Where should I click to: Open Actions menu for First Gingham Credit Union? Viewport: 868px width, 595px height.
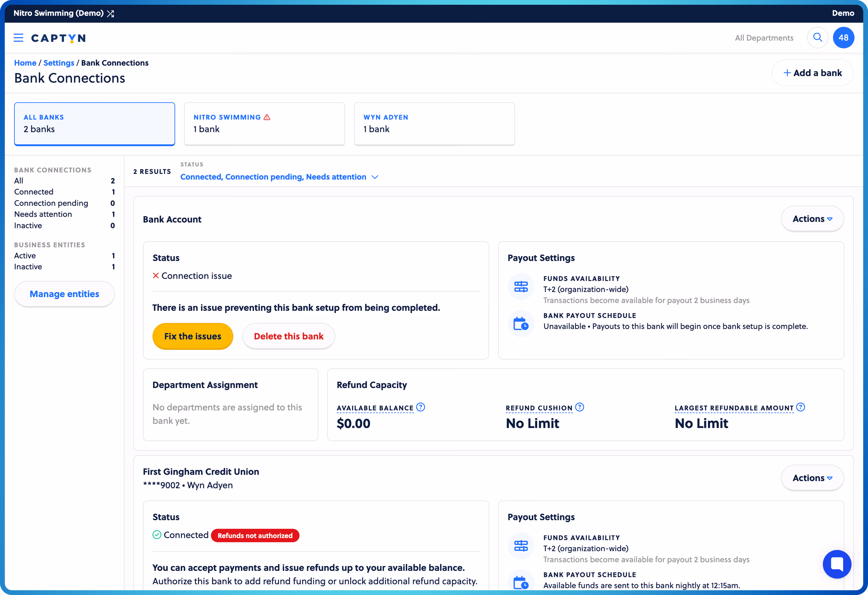pos(812,478)
